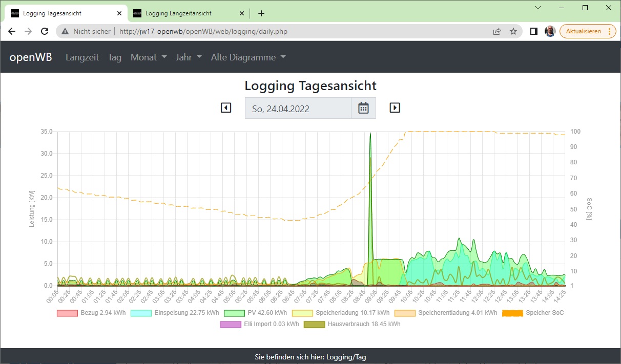Toggle PV 42.60 kWh dataset

point(256,313)
